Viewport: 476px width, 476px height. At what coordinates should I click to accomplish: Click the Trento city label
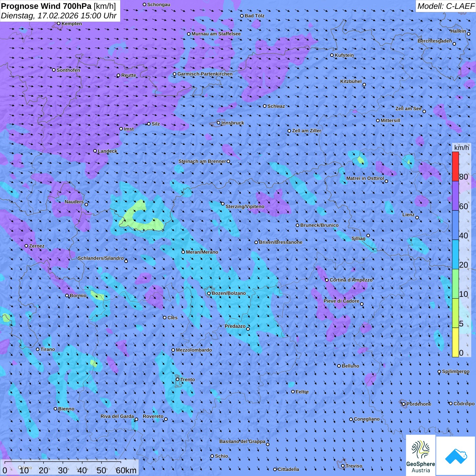tap(188, 379)
